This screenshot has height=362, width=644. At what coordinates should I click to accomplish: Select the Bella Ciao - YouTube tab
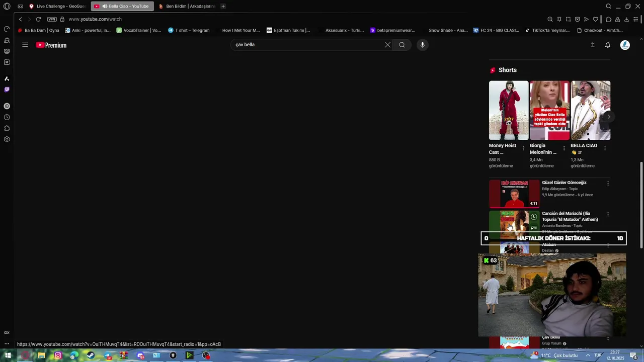(x=122, y=6)
